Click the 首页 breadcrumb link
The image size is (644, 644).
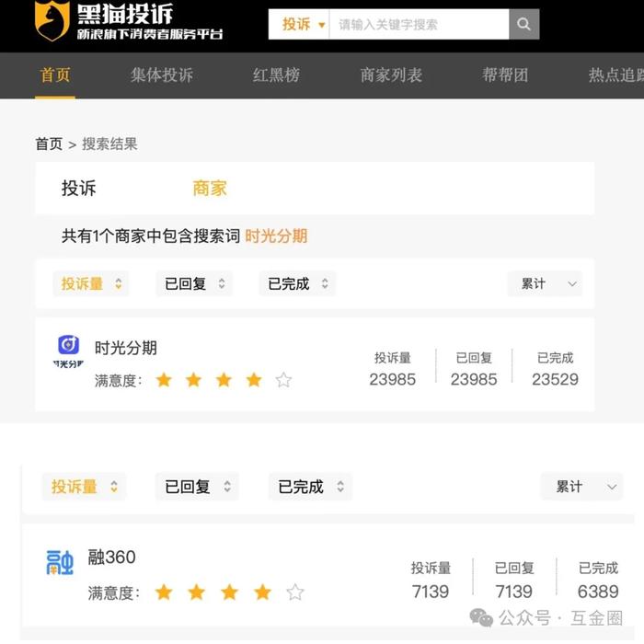click(49, 144)
